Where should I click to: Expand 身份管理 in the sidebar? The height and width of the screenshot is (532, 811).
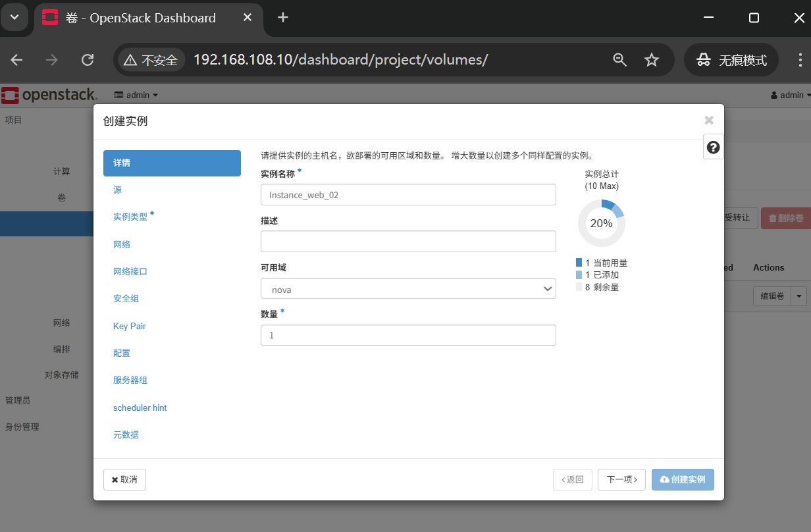point(22,427)
